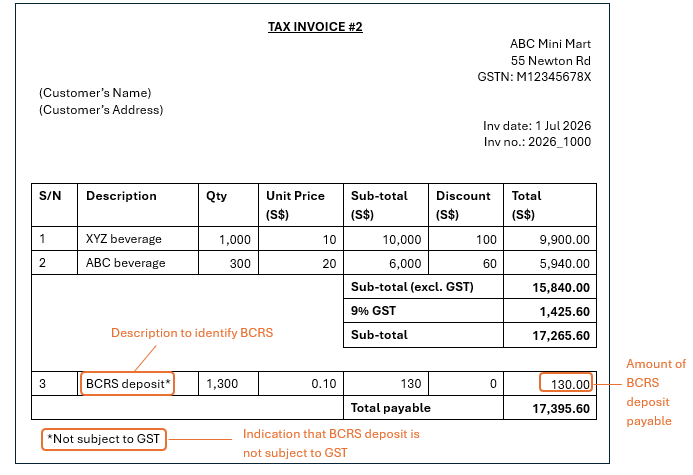Select the XYZ beverage description cell
Image resolution: width=693 pixels, height=475 pixels.
pyautogui.click(x=124, y=239)
